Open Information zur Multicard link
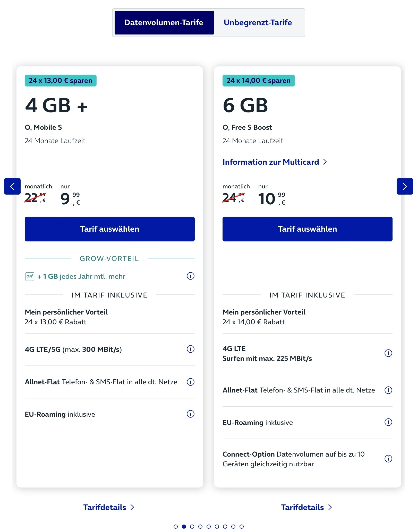The width and height of the screenshot is (417, 532). click(x=275, y=162)
